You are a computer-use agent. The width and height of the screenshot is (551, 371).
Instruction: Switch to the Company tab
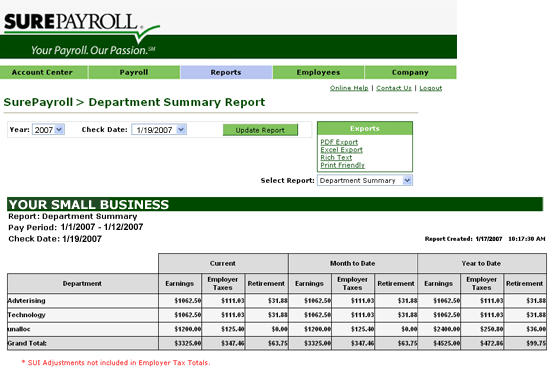click(x=410, y=72)
